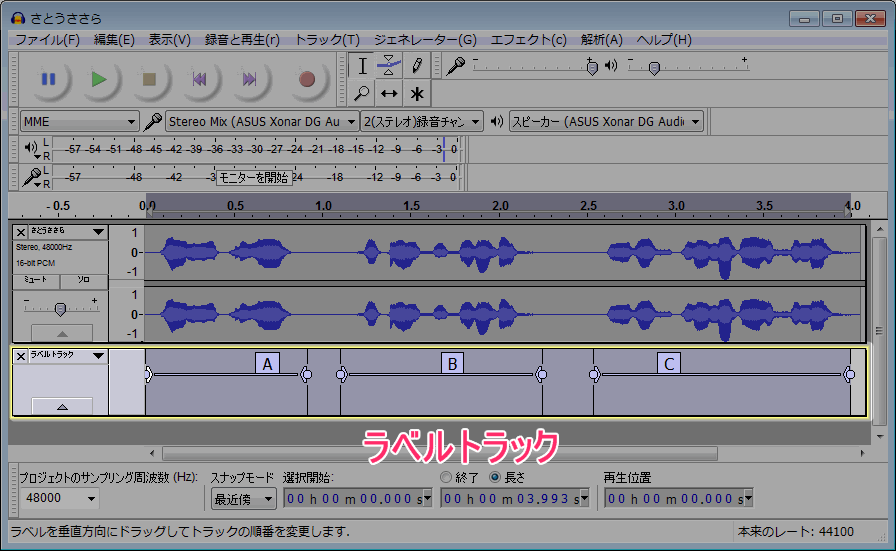Viewport: 896px width, 551px height.
Task: Select the 長さ radio button
Action: click(495, 477)
